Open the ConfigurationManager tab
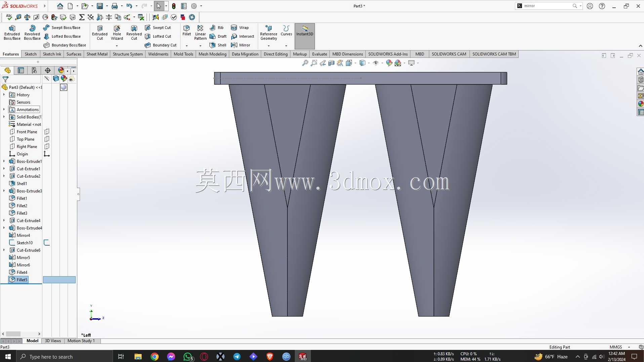 point(34,70)
